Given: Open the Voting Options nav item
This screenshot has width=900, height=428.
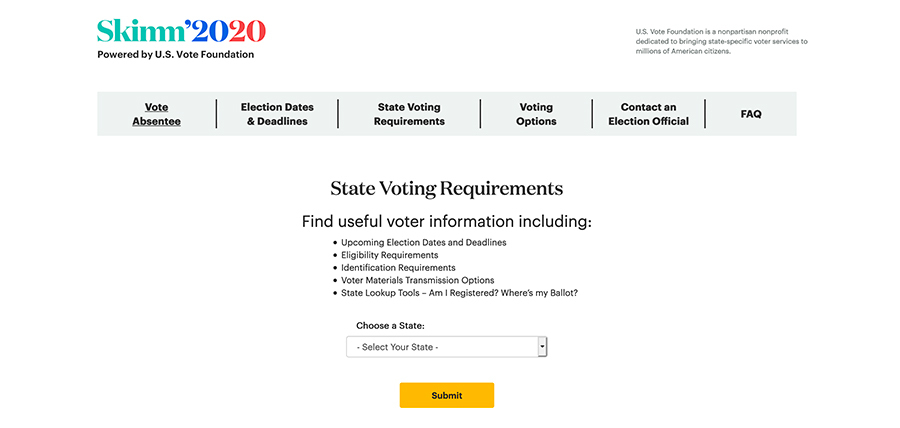Looking at the screenshot, I should click(536, 114).
